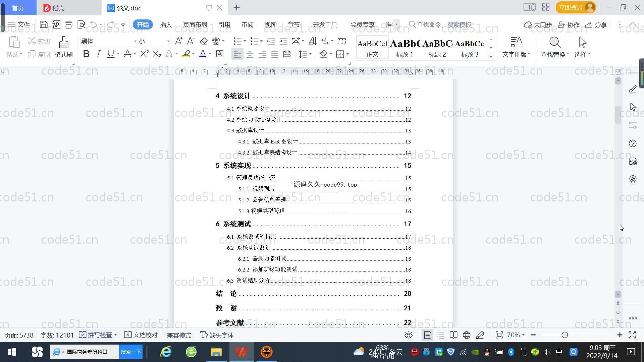Open help question mark in sidebar
Viewport: 644px width, 362px height.
pos(633,143)
